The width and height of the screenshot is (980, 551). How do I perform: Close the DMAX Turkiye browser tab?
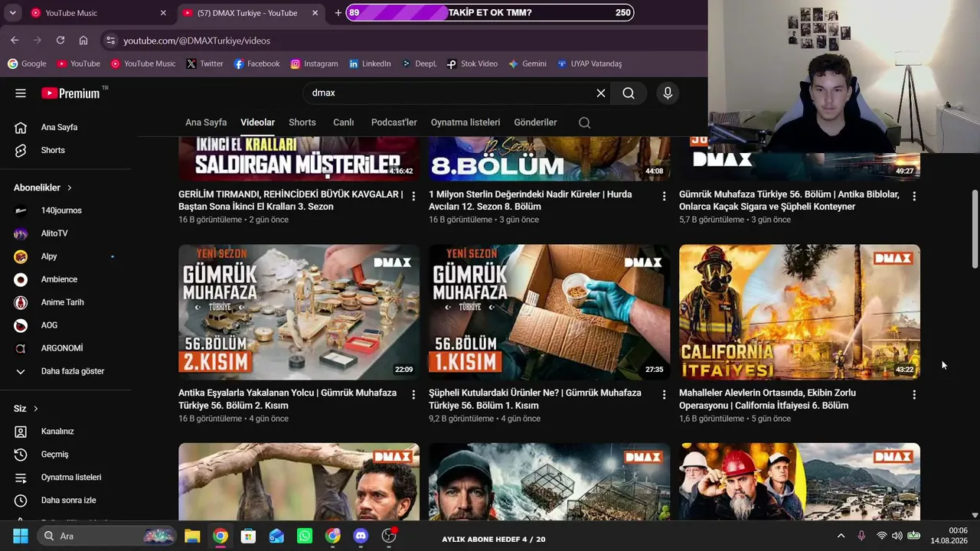click(315, 13)
